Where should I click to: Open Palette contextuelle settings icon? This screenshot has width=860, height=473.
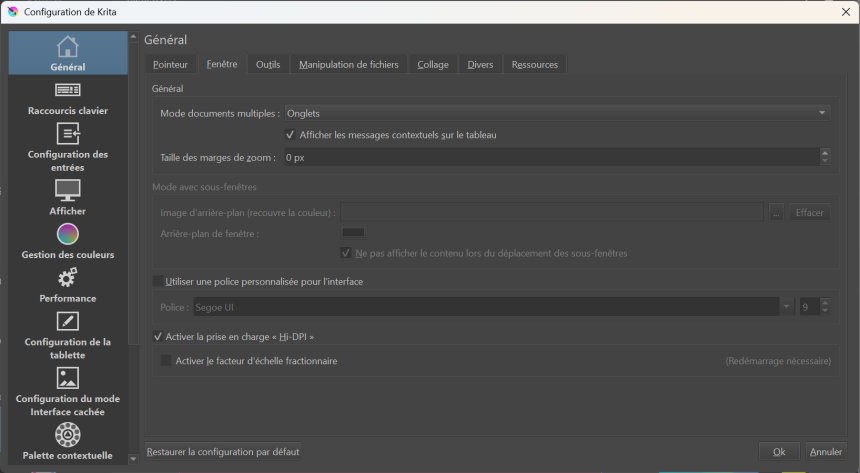click(x=68, y=434)
